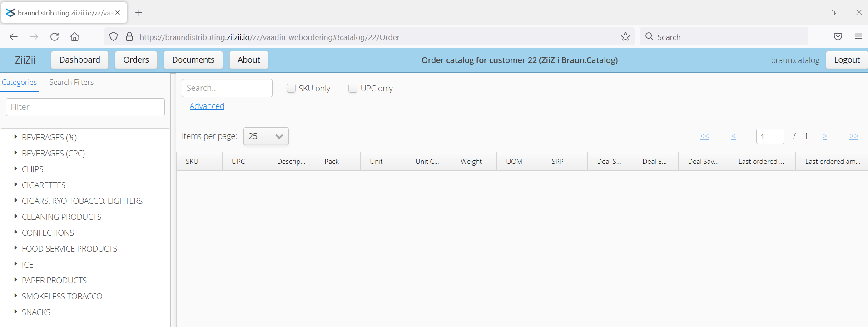Bookmark this page with the star icon
The width and height of the screenshot is (868, 327).
click(x=625, y=37)
